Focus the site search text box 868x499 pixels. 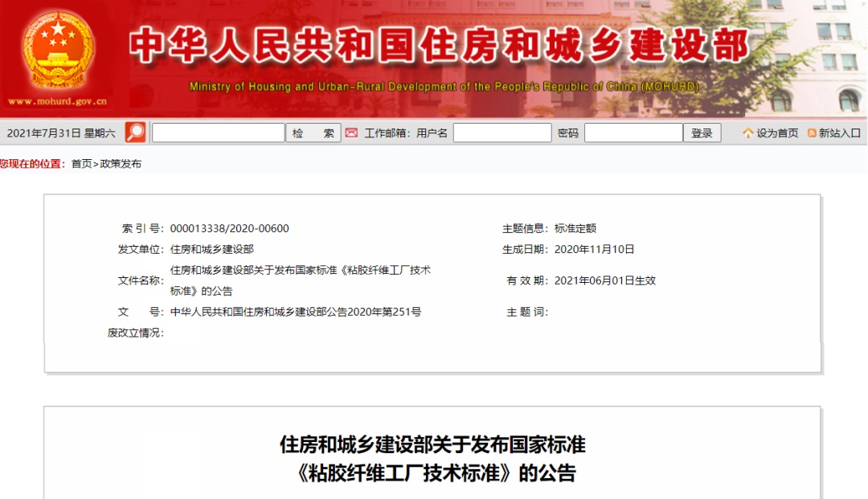[218, 133]
